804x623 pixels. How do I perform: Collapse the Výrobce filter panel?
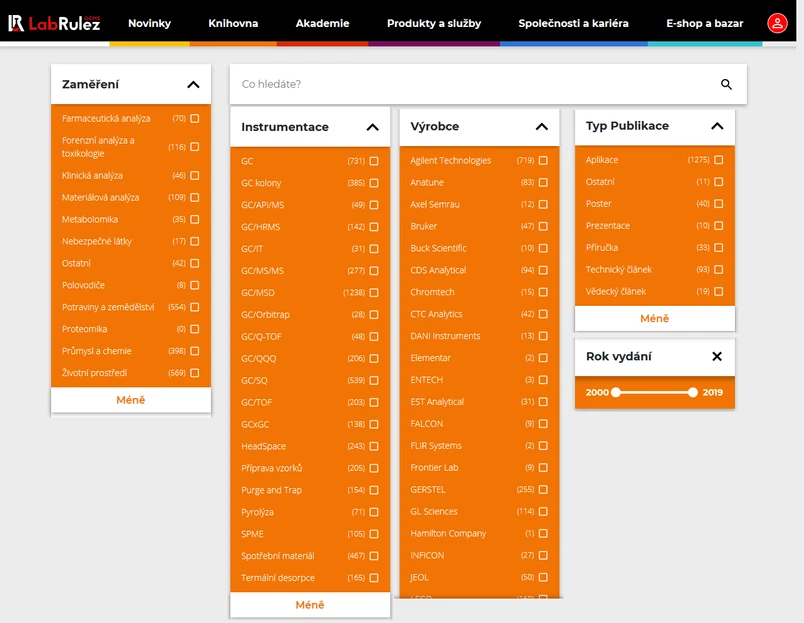tap(542, 127)
